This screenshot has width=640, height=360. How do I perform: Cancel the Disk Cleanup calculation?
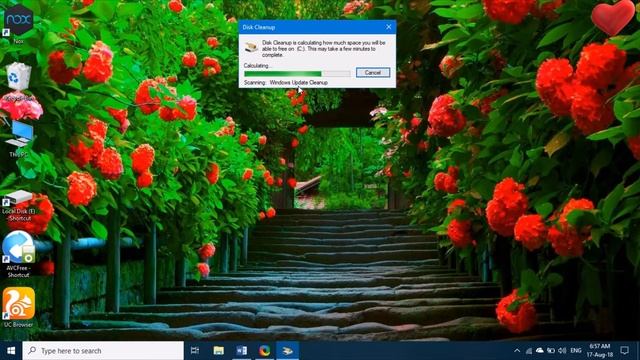point(373,72)
